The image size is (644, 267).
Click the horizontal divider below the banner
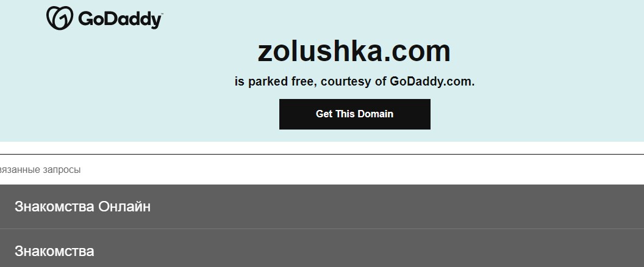(322, 155)
